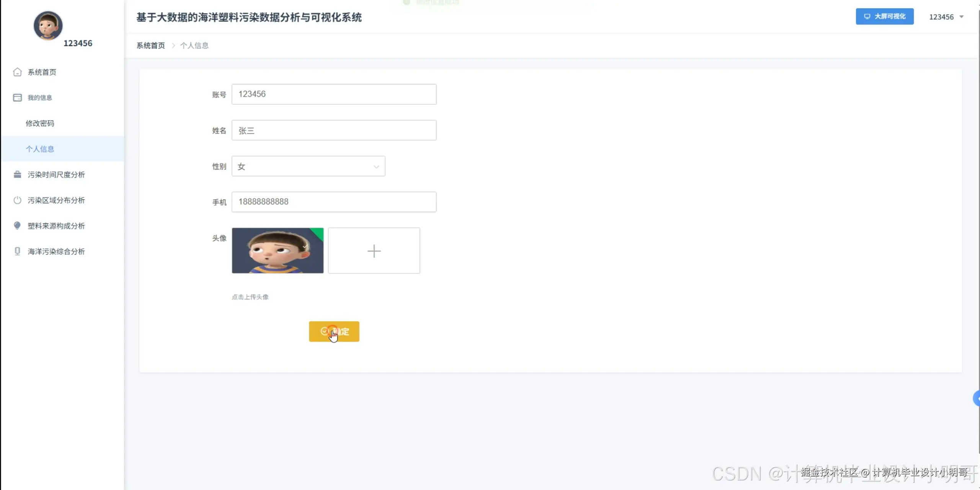The width and height of the screenshot is (980, 490).
Task: Click the 我的信息 card icon
Action: point(18,97)
